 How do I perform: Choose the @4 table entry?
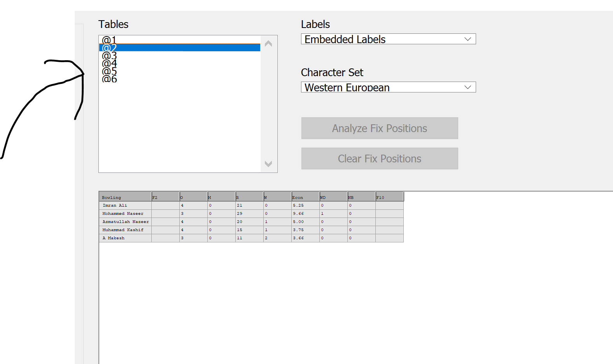(109, 63)
